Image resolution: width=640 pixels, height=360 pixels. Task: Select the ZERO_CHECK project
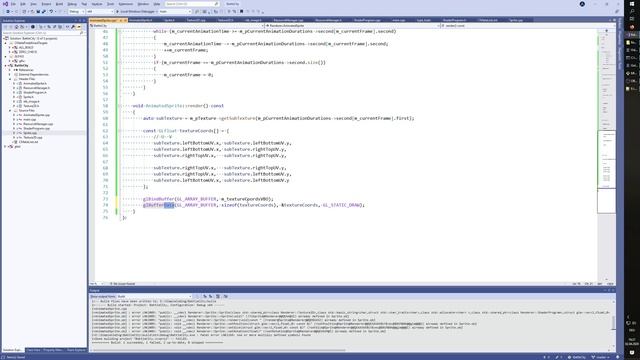click(27, 52)
